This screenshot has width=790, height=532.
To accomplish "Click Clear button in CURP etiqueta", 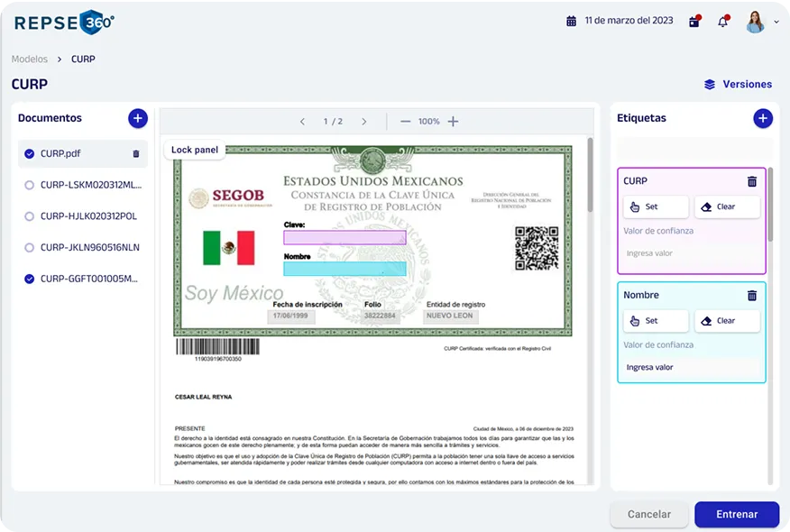I will pos(727,206).
